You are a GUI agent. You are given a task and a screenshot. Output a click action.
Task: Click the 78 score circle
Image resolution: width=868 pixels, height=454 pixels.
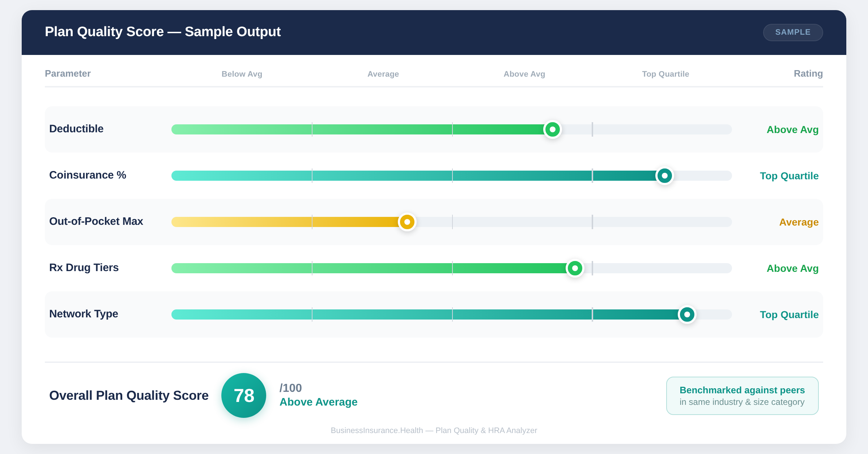(x=244, y=395)
